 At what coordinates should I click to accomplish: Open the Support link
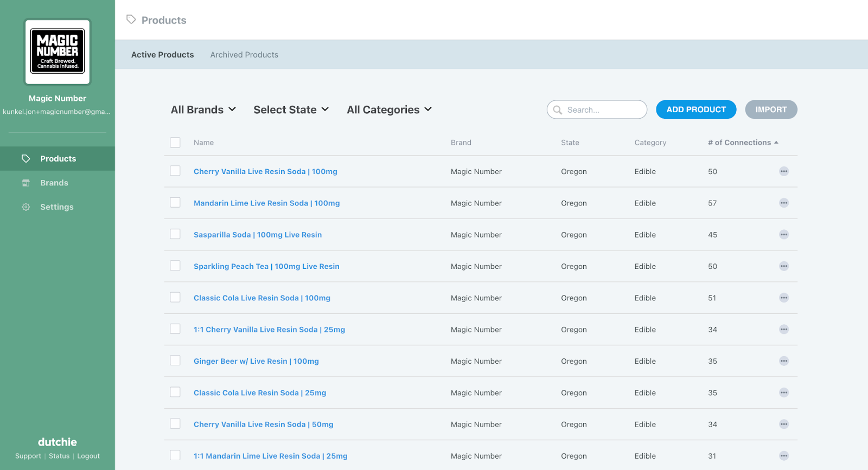click(28, 456)
